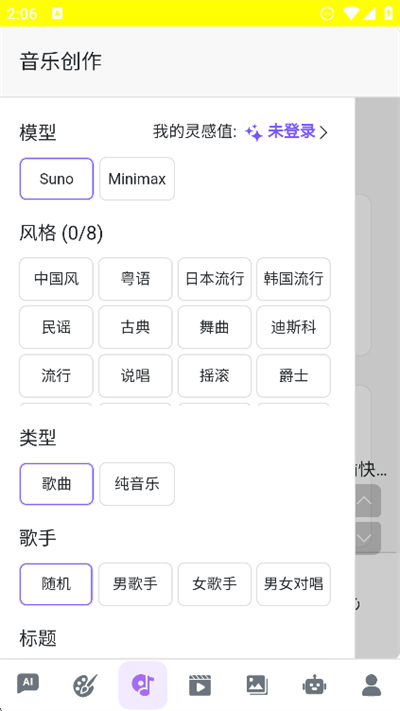This screenshot has height=711, width=400.
Task: Select the 男女对唱 singer button
Action: [293, 584]
